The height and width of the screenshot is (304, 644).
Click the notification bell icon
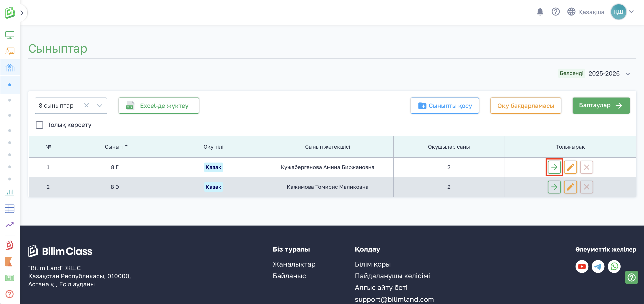pyautogui.click(x=540, y=12)
